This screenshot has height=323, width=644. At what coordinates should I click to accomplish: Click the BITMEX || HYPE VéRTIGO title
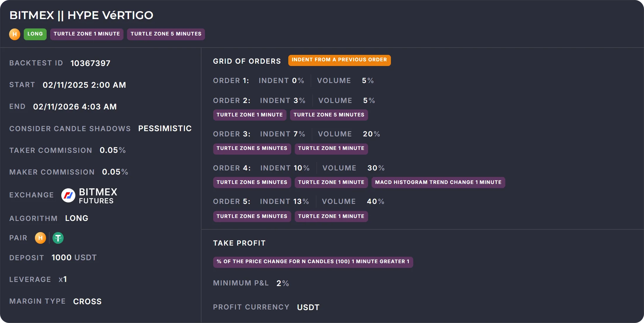click(x=81, y=15)
